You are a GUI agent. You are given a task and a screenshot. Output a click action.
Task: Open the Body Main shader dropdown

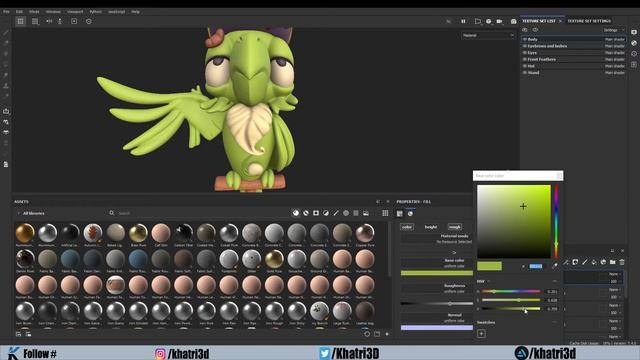(615, 40)
